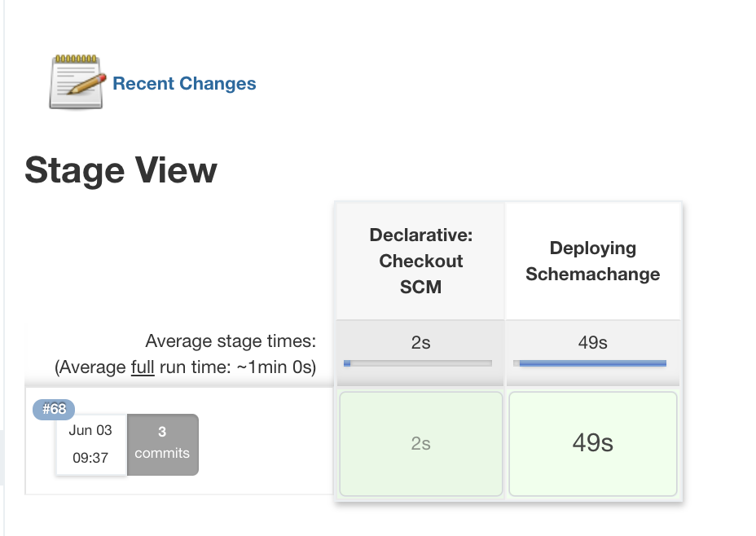
Task: Click the Average stage times label
Action: click(231, 341)
